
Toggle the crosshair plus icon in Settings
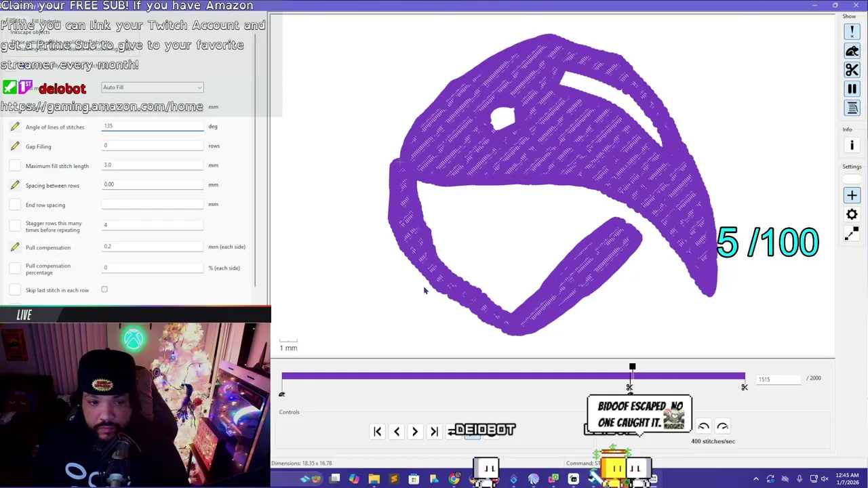[x=852, y=195]
